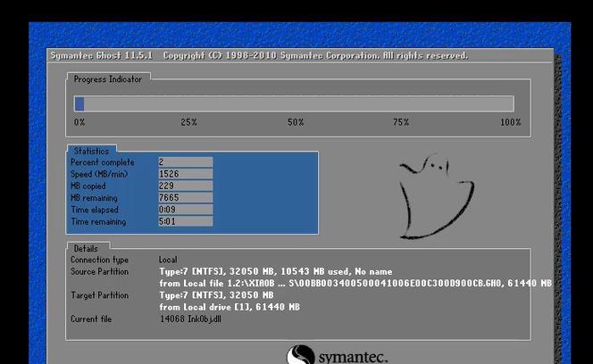Click the MB copied label

88,186
